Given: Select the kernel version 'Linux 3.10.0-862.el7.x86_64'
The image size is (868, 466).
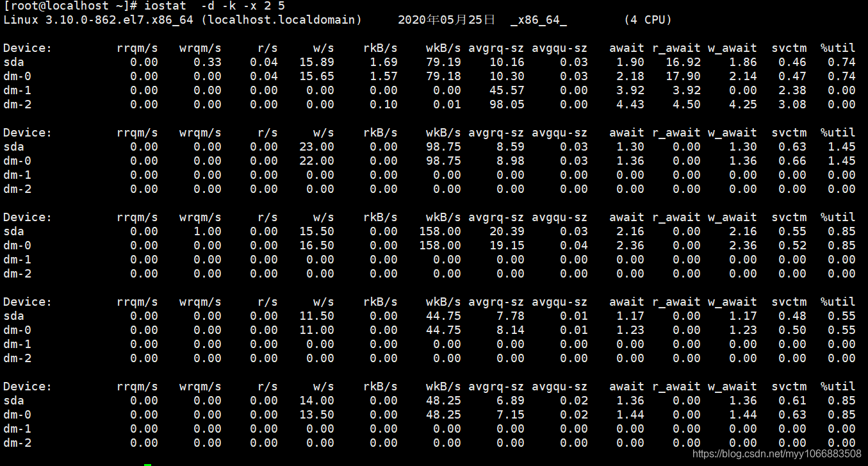Looking at the screenshot, I should point(98,20).
